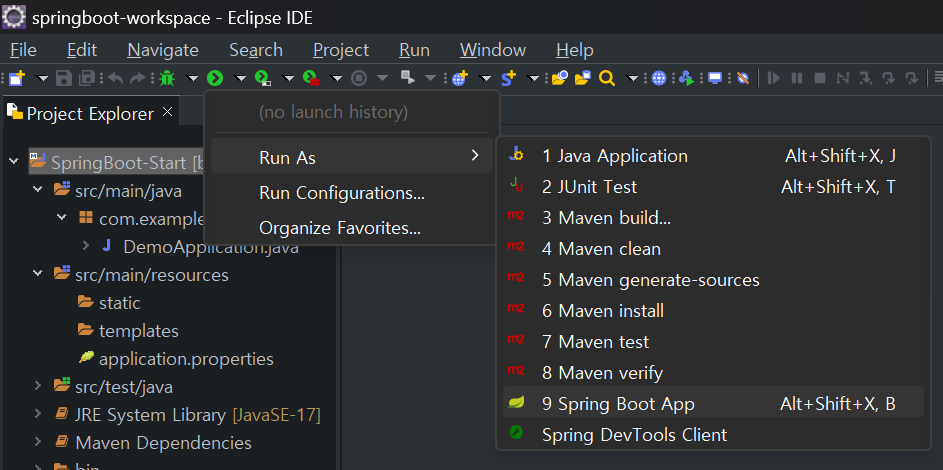This screenshot has width=943, height=470.
Task: Expand the src/test/java folder
Action: (x=38, y=385)
